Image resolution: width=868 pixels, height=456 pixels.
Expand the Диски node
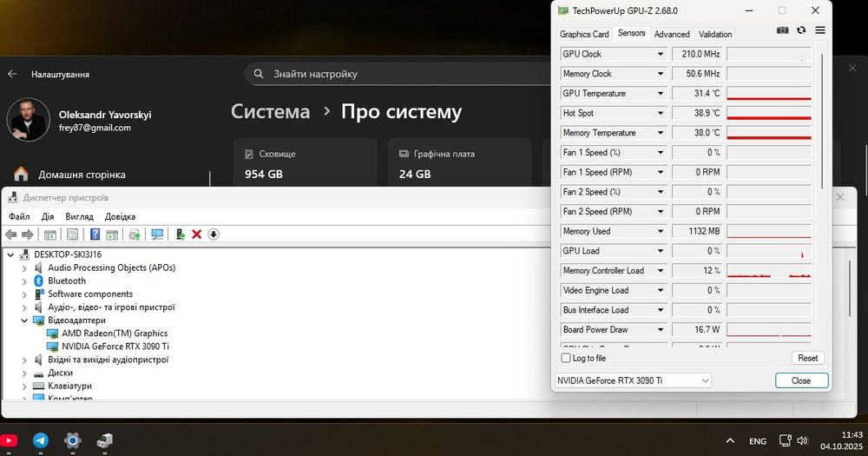[x=24, y=373]
